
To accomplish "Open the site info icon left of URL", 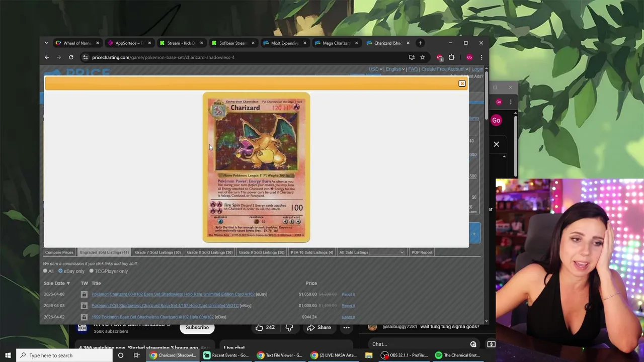I will (85, 57).
